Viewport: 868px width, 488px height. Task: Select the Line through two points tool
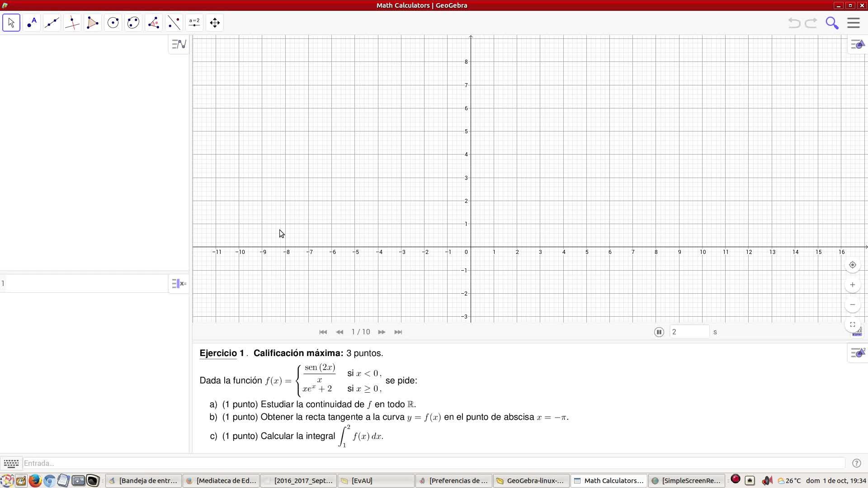pyautogui.click(x=52, y=23)
